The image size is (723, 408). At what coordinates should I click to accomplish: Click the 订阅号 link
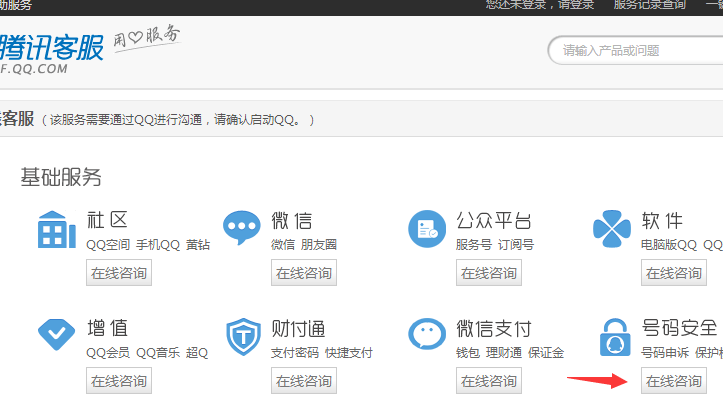(516, 244)
